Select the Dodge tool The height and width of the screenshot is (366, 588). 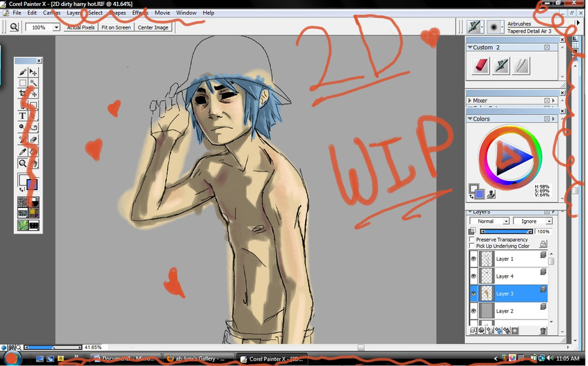pos(22,127)
